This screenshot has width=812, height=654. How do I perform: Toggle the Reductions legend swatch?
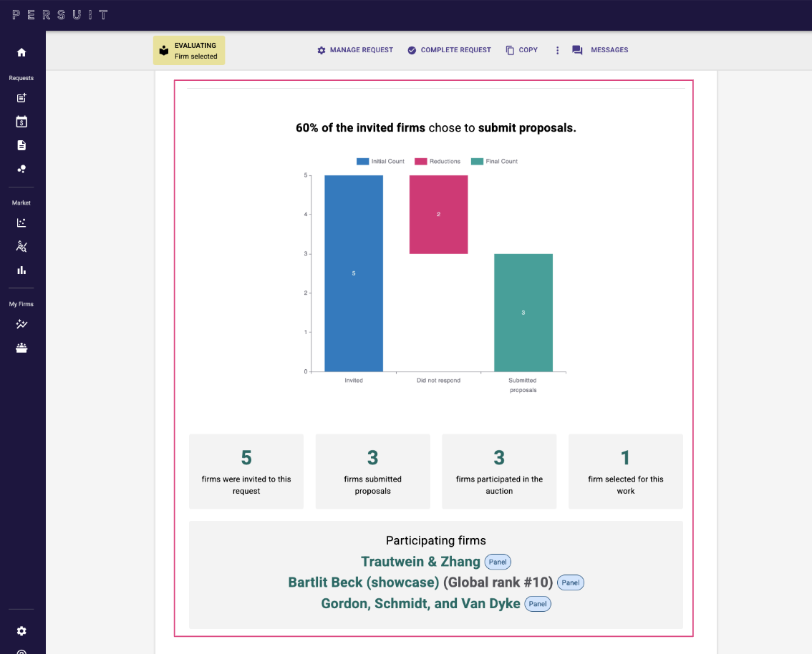[x=420, y=162]
